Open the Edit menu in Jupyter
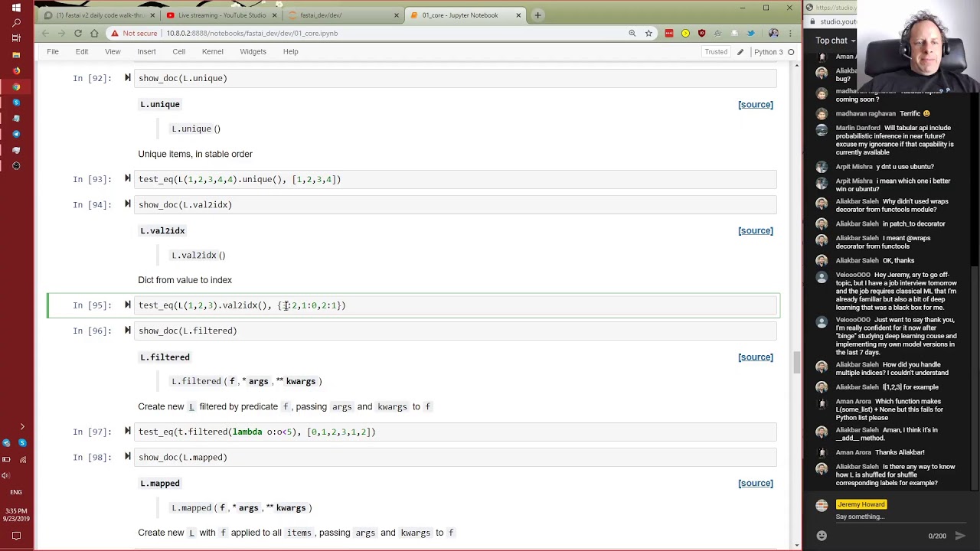 click(82, 52)
